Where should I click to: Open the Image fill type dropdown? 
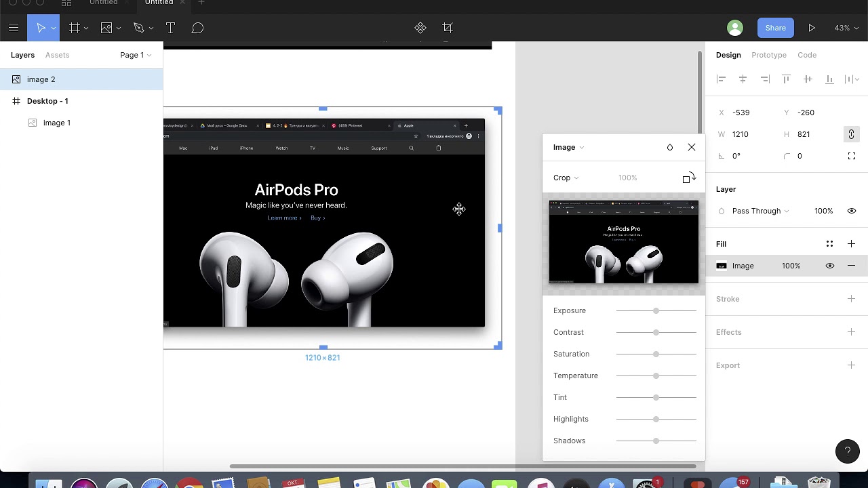[x=568, y=147]
